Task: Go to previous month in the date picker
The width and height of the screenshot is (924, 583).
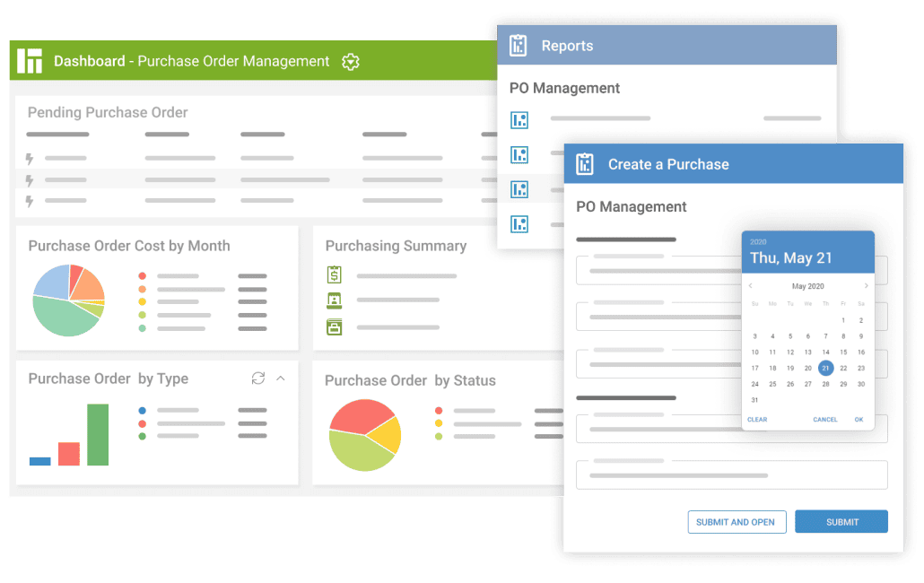Action: (750, 285)
